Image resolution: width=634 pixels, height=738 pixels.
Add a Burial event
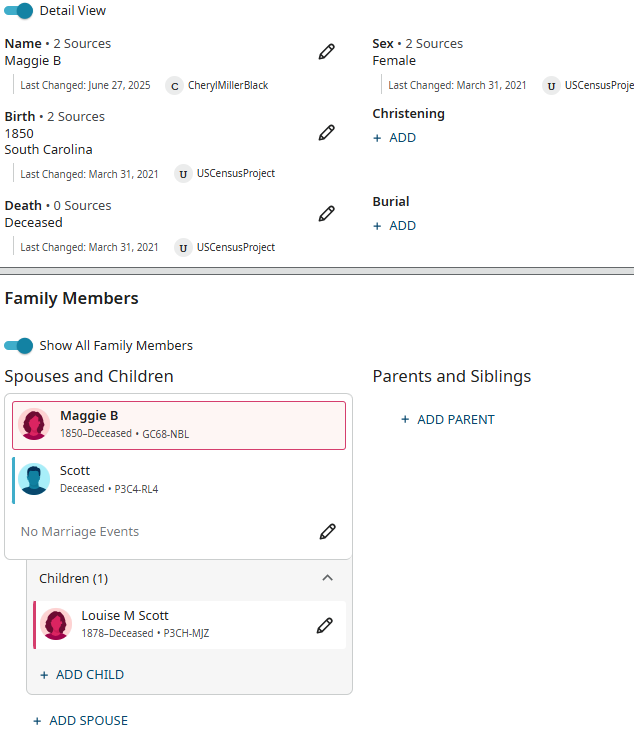[395, 226]
